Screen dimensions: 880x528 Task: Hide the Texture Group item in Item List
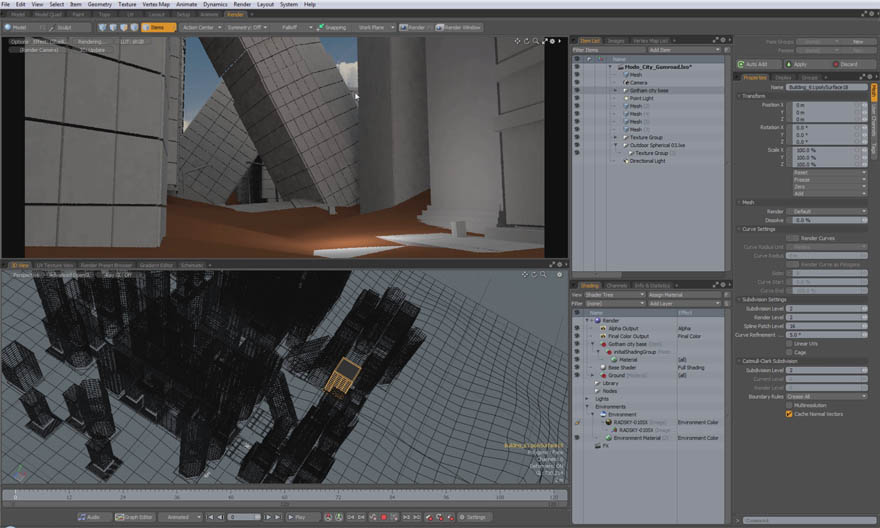click(576, 137)
